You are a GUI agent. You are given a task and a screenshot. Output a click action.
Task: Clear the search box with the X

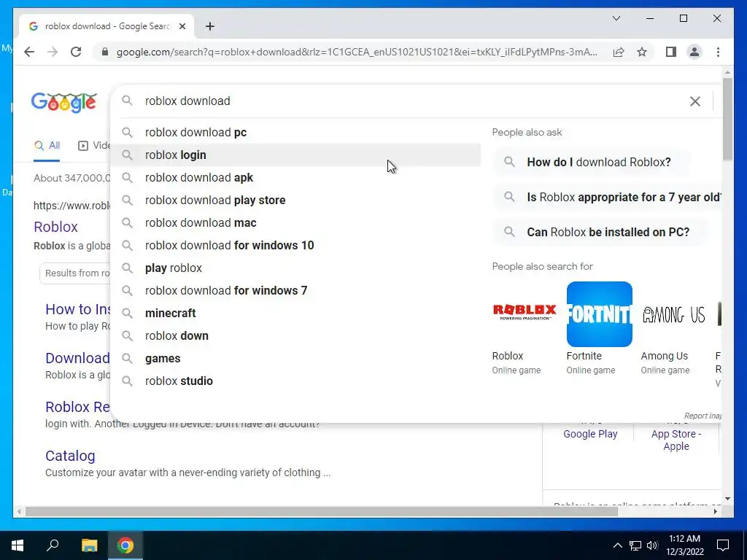tap(695, 101)
